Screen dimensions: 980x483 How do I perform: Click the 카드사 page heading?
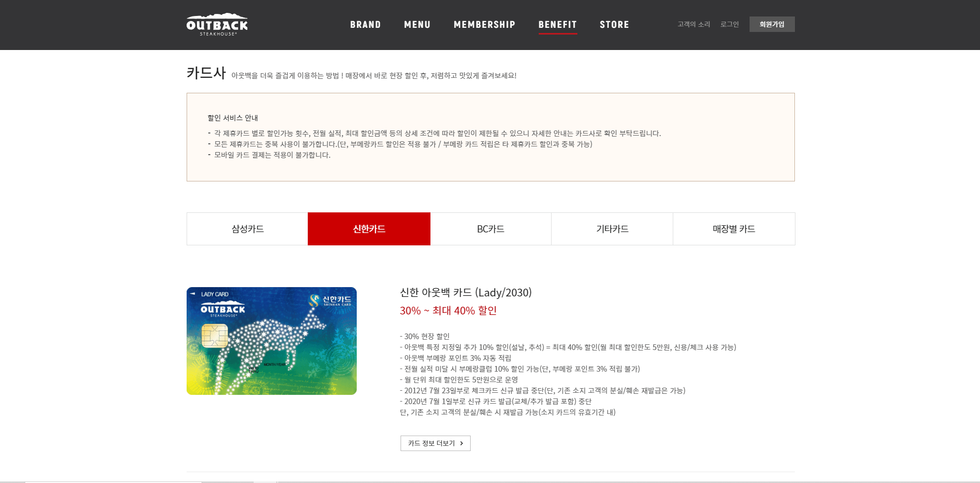click(x=206, y=73)
